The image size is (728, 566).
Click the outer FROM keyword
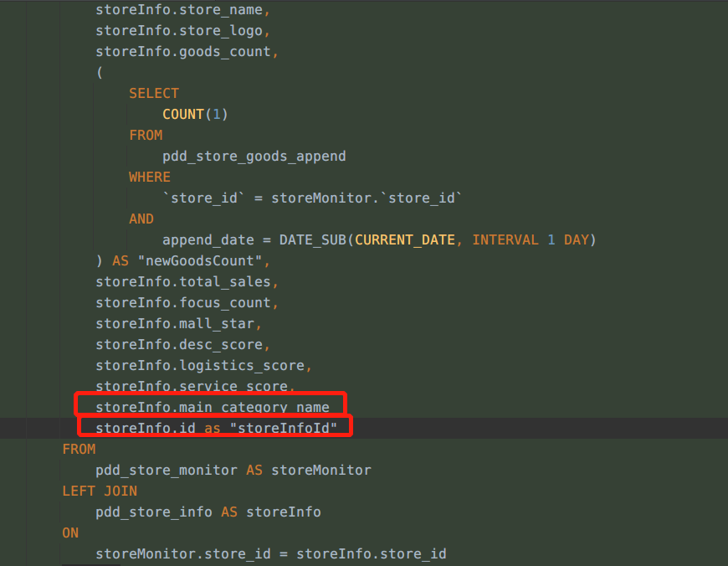coord(79,449)
